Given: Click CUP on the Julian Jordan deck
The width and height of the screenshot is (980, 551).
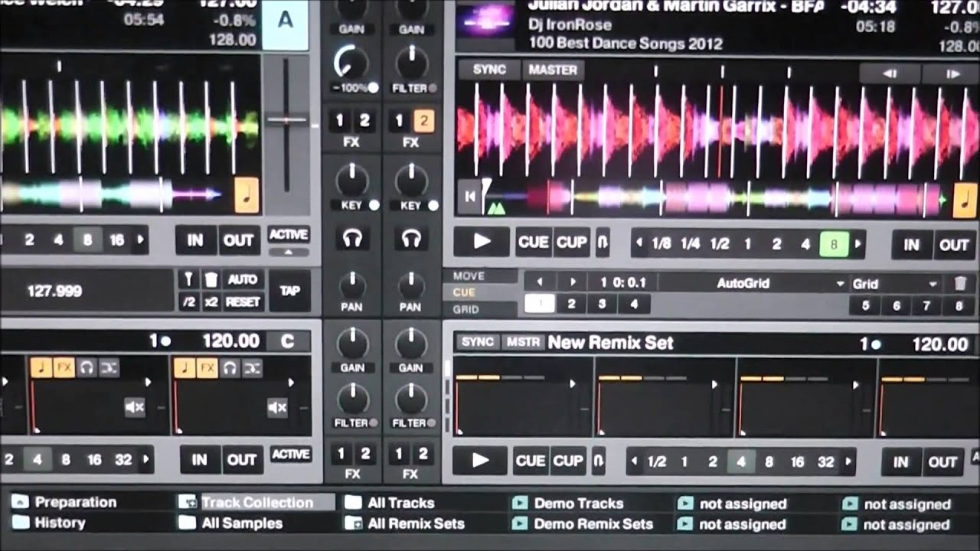Looking at the screenshot, I should coord(571,243).
